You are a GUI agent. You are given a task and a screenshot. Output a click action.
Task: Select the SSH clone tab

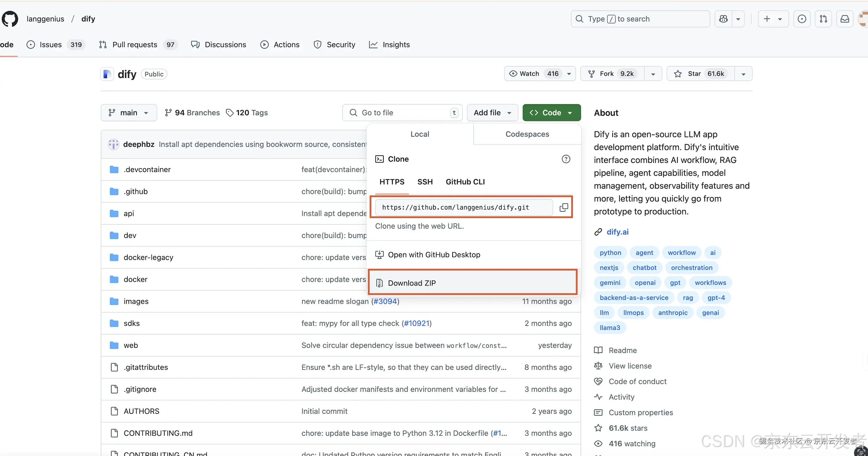point(425,182)
